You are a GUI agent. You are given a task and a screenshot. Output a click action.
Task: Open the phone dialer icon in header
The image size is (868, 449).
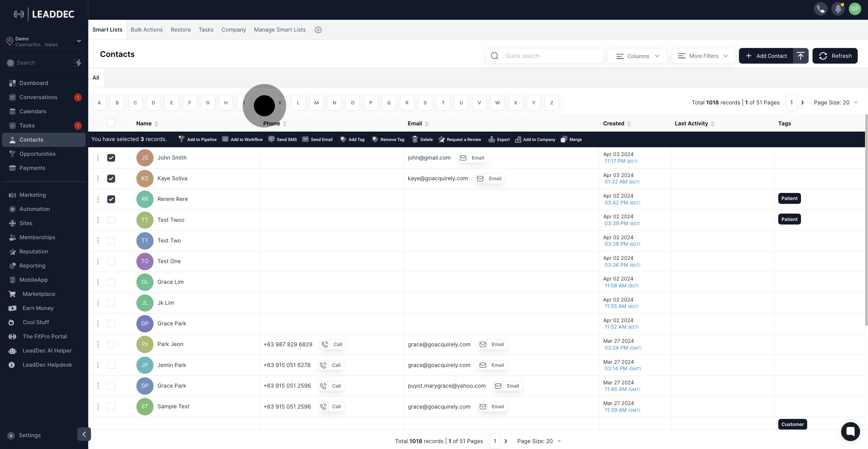[820, 9]
